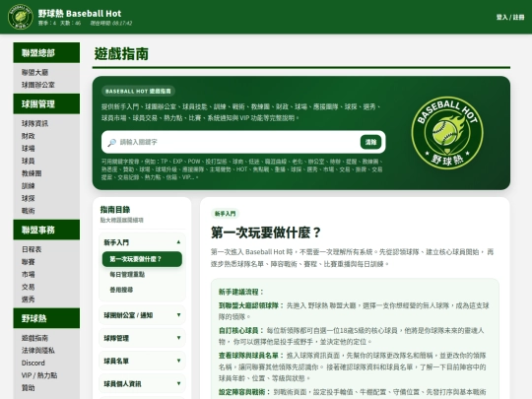Select the 第一次玩要做什麼？ guide entry
532x399 pixels.
[142, 259]
